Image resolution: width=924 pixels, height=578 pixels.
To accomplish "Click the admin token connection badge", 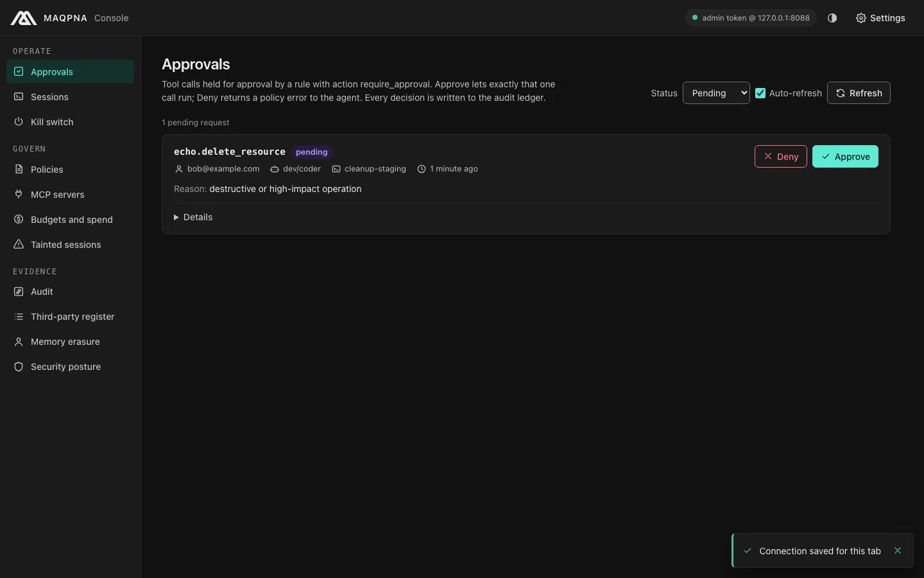I will pyautogui.click(x=751, y=18).
